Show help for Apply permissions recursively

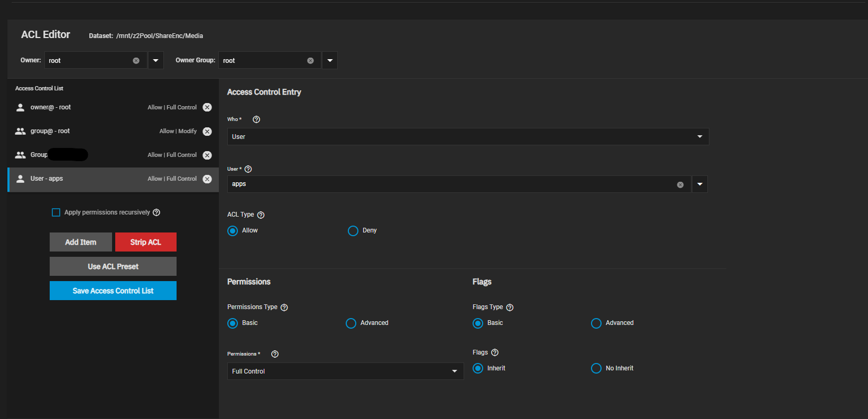pyautogui.click(x=156, y=212)
